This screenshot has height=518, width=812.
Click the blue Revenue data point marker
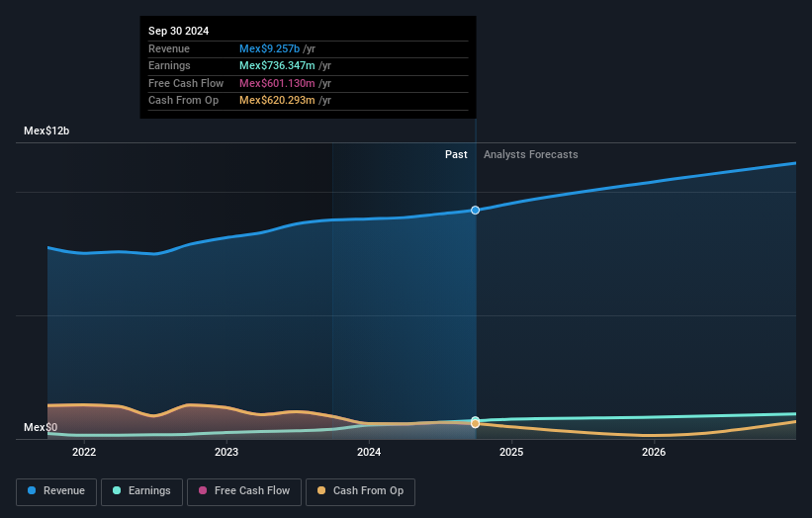click(x=475, y=211)
